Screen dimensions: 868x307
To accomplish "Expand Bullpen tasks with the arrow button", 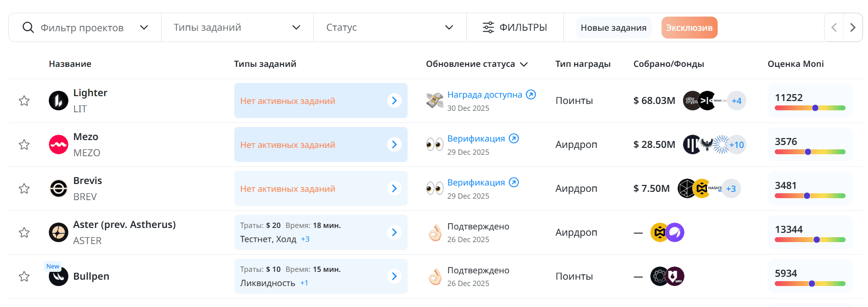I will 394,276.
